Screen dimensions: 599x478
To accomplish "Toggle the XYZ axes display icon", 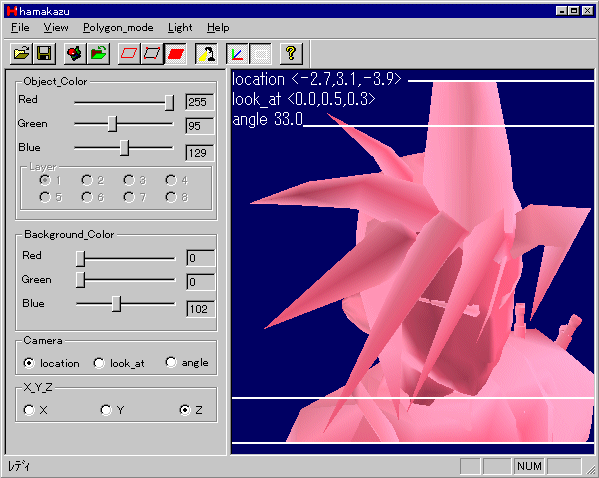I will (x=237, y=53).
